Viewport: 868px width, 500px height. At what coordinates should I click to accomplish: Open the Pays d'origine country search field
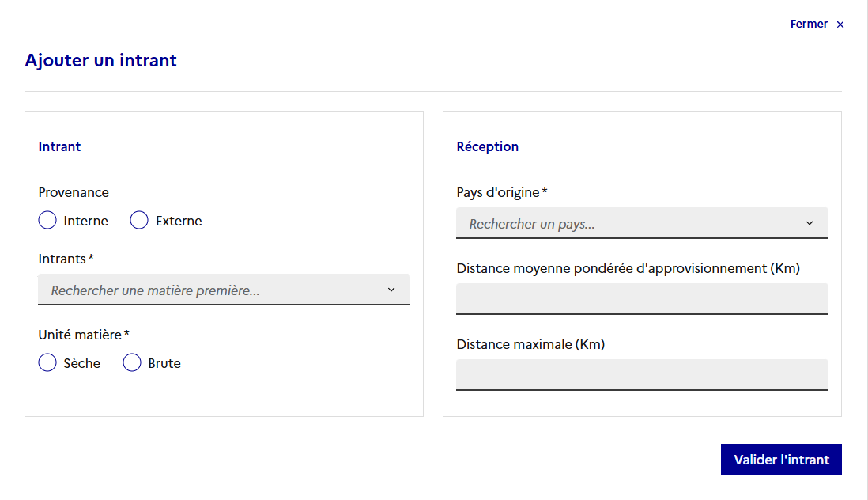[x=632, y=224]
